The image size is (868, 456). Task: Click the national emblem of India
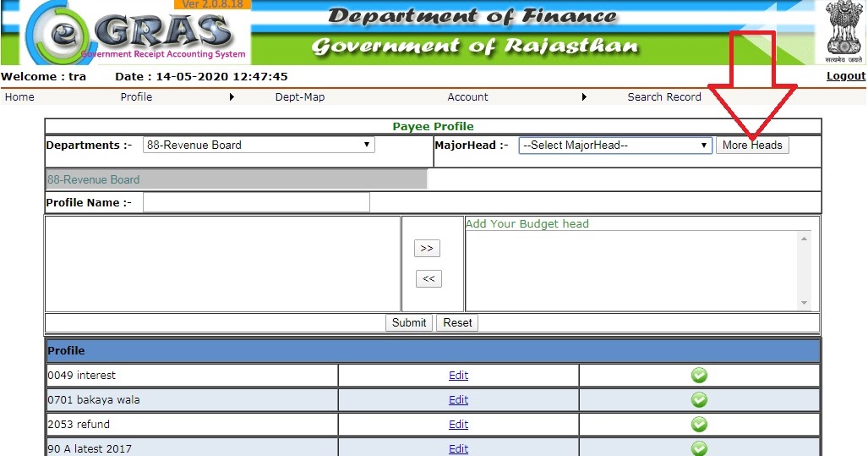(x=843, y=31)
